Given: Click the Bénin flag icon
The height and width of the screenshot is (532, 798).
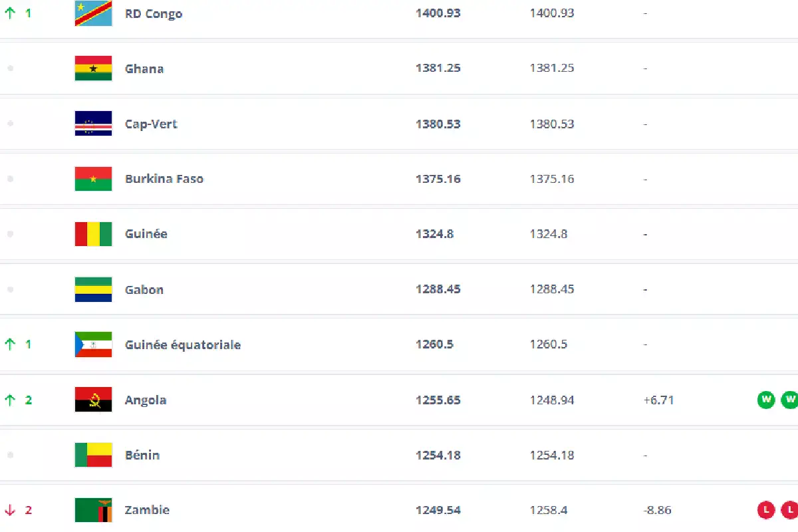Looking at the screenshot, I should tap(93, 455).
